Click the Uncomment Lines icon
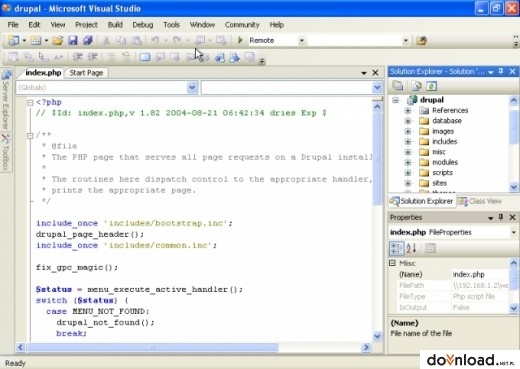The height and width of the screenshot is (369, 520). pyautogui.click(x=126, y=57)
